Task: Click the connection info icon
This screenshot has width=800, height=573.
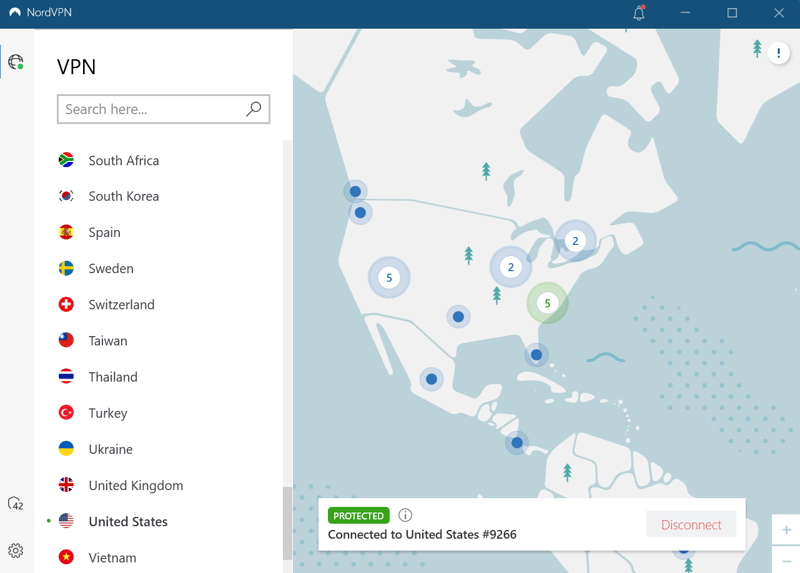Action: [x=405, y=515]
